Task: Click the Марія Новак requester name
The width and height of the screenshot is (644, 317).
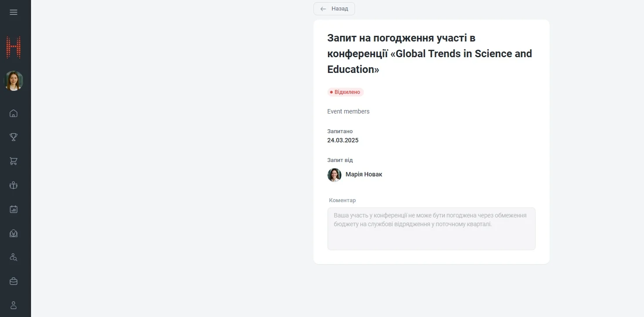Action: [x=364, y=174]
